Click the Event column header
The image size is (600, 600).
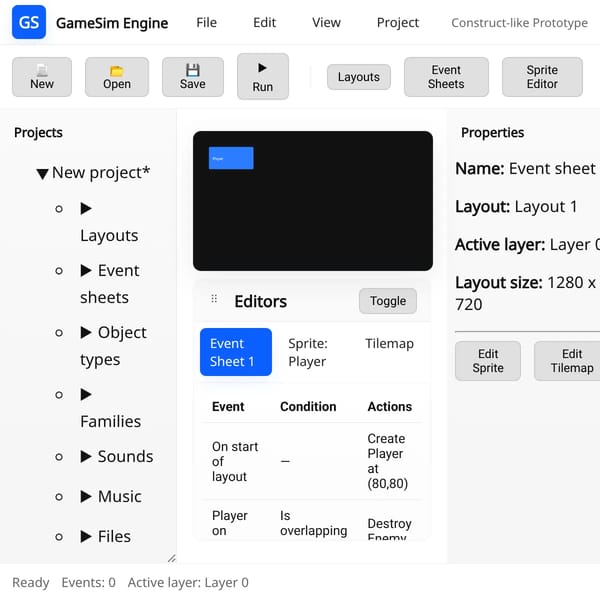tap(228, 406)
